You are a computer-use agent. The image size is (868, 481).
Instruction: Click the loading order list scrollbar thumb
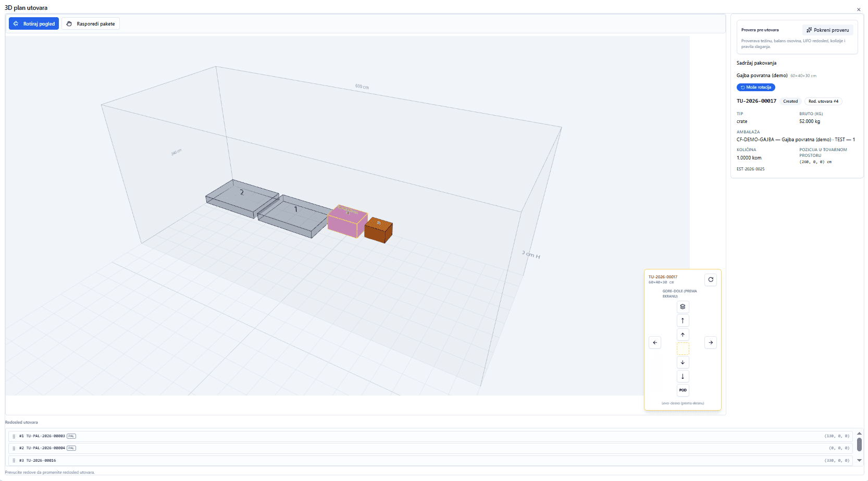[x=859, y=445]
